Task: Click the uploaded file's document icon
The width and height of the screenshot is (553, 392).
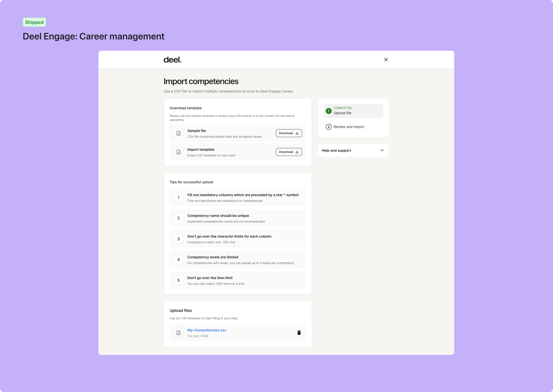Action: (x=178, y=332)
